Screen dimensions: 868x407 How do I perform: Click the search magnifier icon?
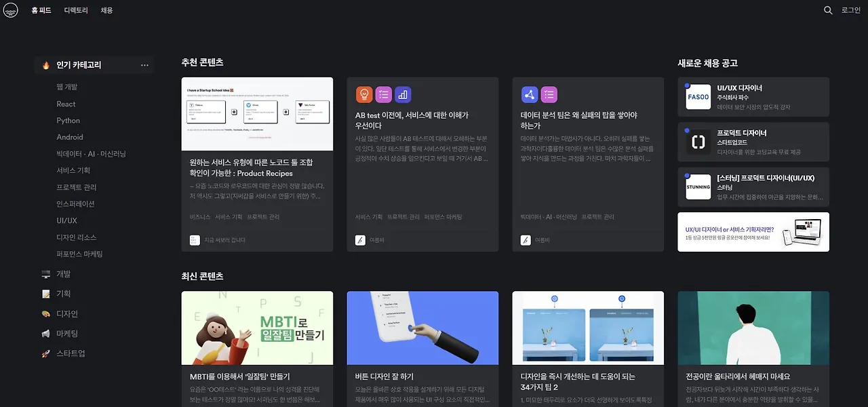pos(827,9)
